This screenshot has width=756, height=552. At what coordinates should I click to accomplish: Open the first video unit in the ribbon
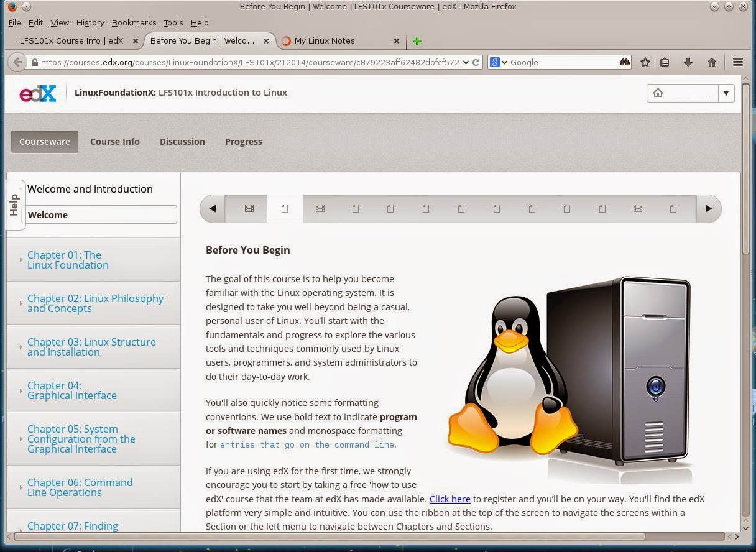(x=248, y=208)
